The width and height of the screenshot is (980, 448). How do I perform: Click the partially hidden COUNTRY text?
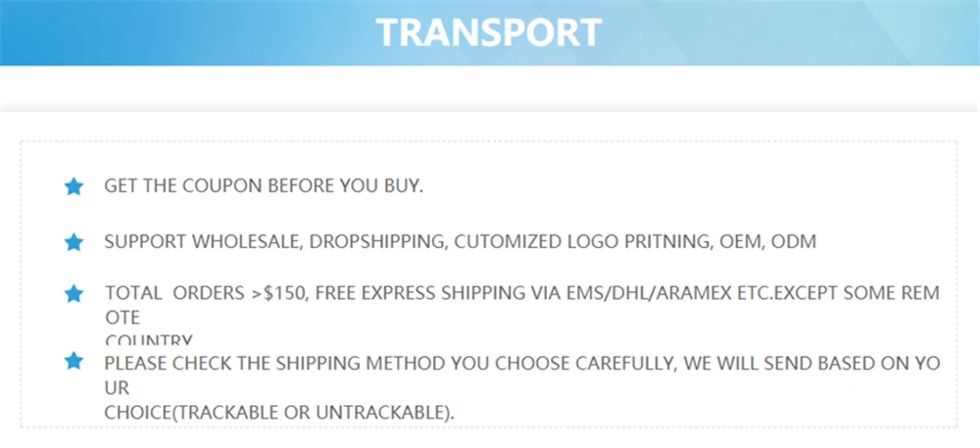[x=149, y=340]
